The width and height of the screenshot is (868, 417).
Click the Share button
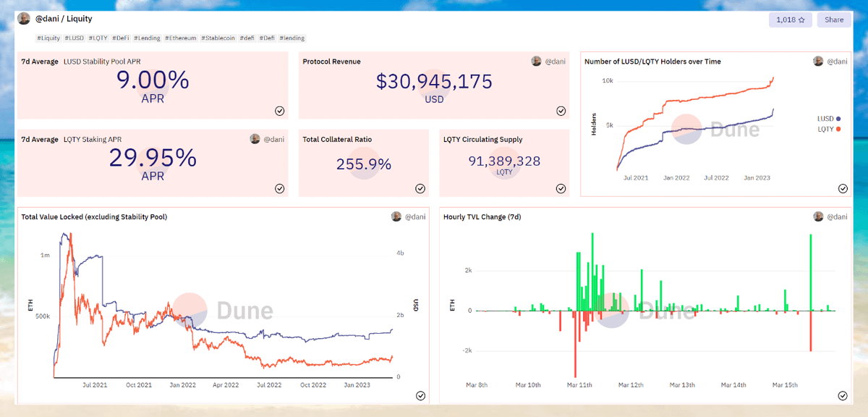833,20
